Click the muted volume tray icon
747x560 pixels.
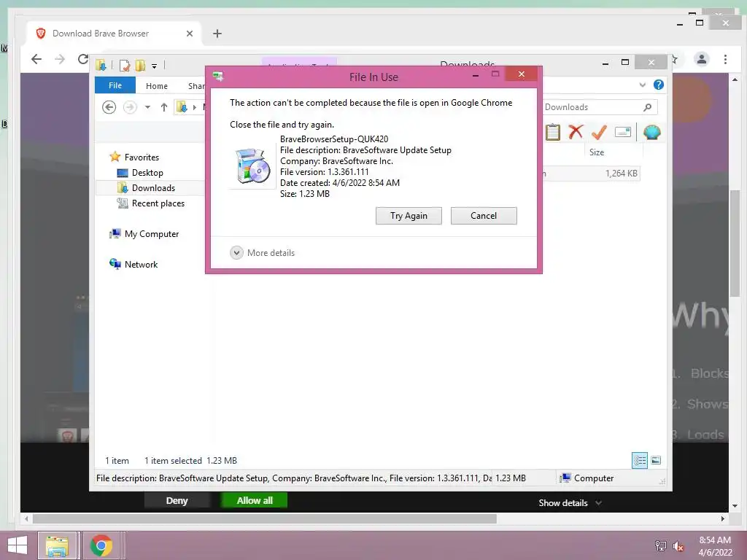coord(678,546)
